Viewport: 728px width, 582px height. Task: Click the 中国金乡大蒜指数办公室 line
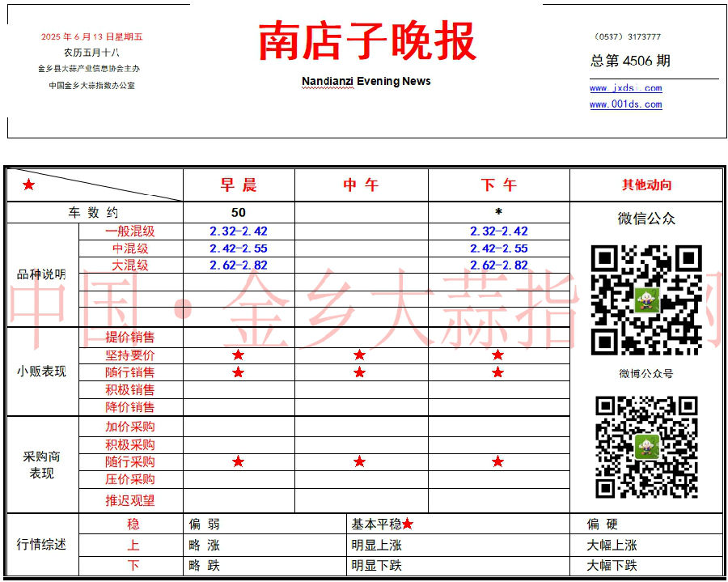tap(92, 86)
